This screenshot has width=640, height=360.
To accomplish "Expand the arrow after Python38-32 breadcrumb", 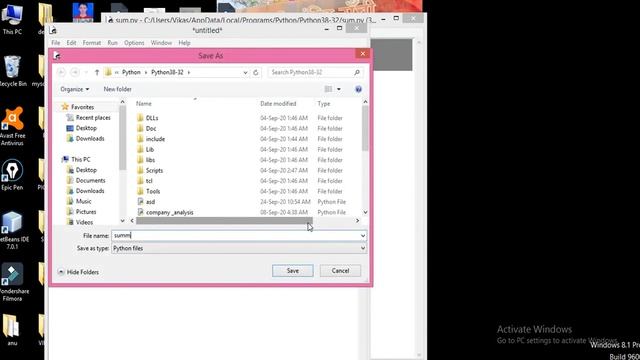I will pyautogui.click(x=189, y=72).
